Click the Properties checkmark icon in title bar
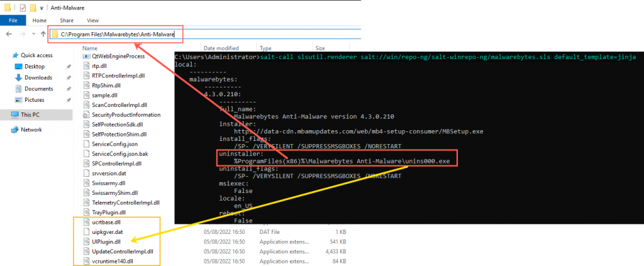This screenshot has width=644, height=266. 23,8
